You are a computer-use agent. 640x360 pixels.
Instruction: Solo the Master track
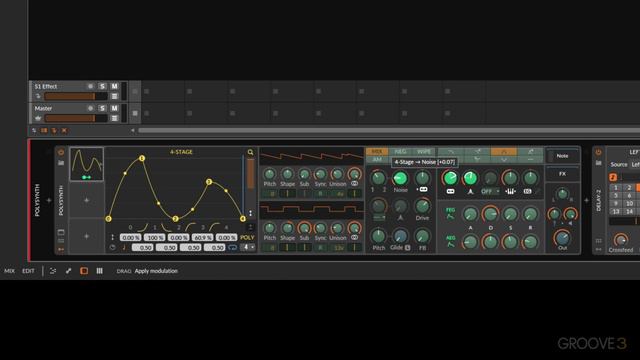pyautogui.click(x=102, y=108)
